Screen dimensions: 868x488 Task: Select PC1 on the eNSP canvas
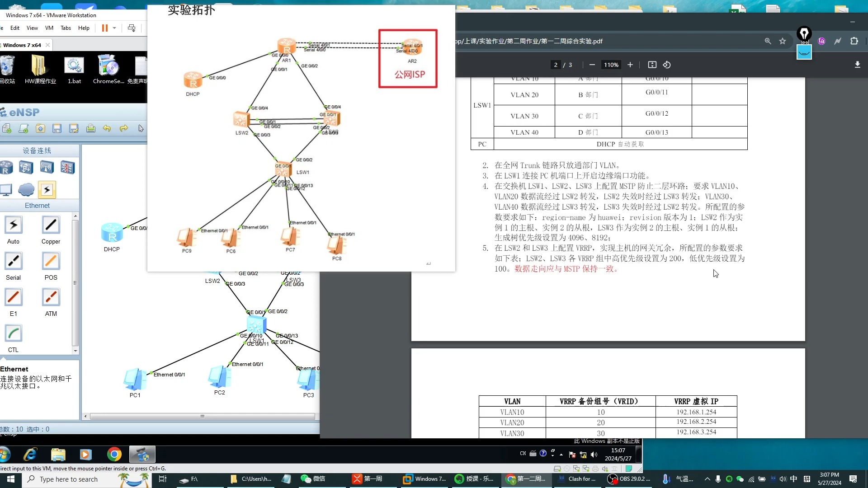point(135,380)
